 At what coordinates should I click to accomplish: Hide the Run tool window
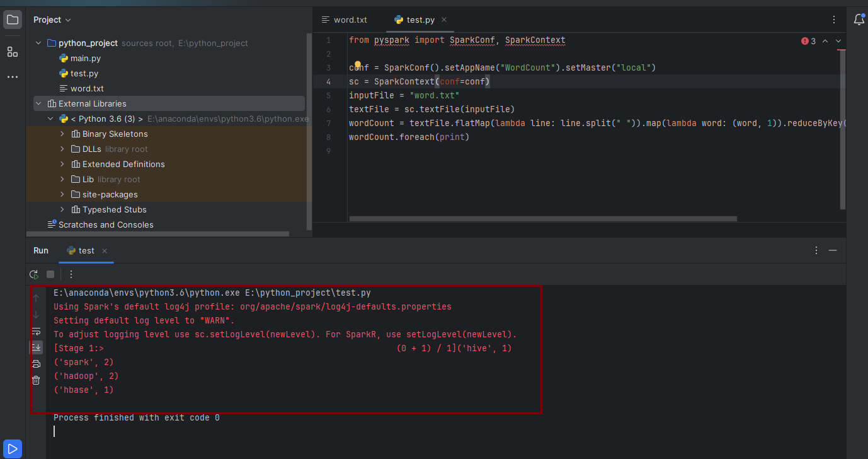(x=833, y=250)
